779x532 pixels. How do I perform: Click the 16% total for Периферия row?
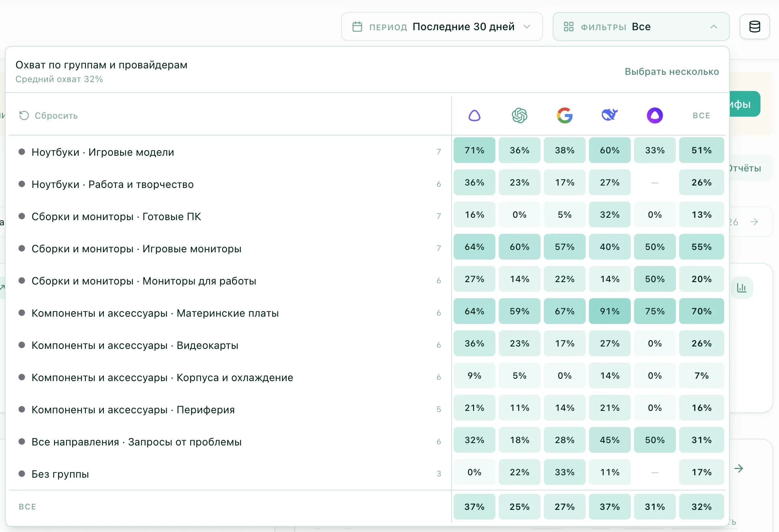point(702,408)
